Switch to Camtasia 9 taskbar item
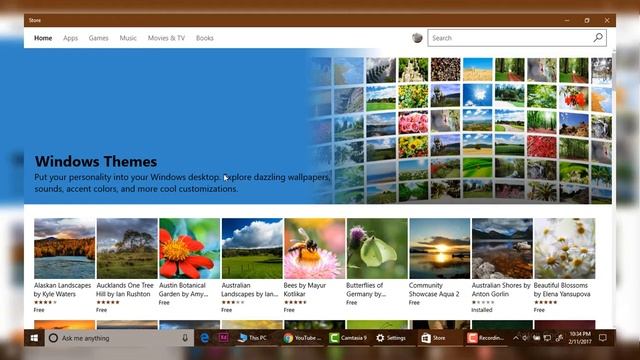Image resolution: width=640 pixels, height=360 pixels. pos(348,338)
